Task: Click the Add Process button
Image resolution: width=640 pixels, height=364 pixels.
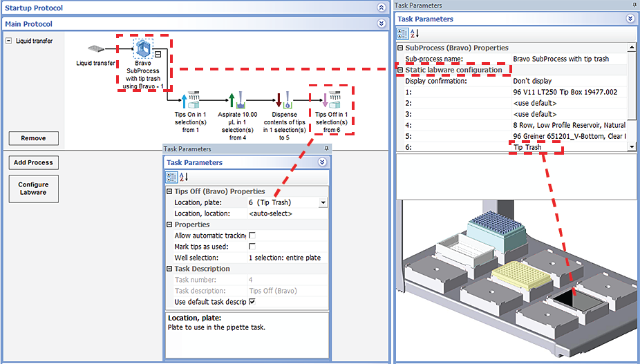Action: pos(33,162)
